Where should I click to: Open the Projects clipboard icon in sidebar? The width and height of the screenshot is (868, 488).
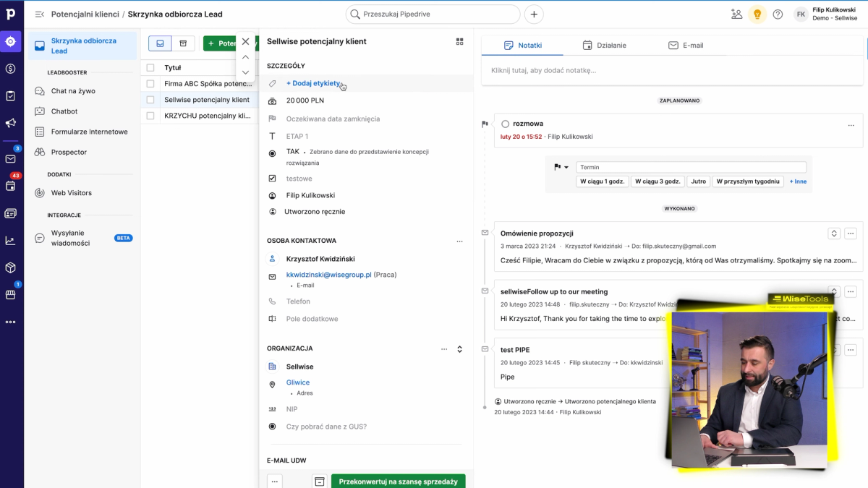point(11,95)
